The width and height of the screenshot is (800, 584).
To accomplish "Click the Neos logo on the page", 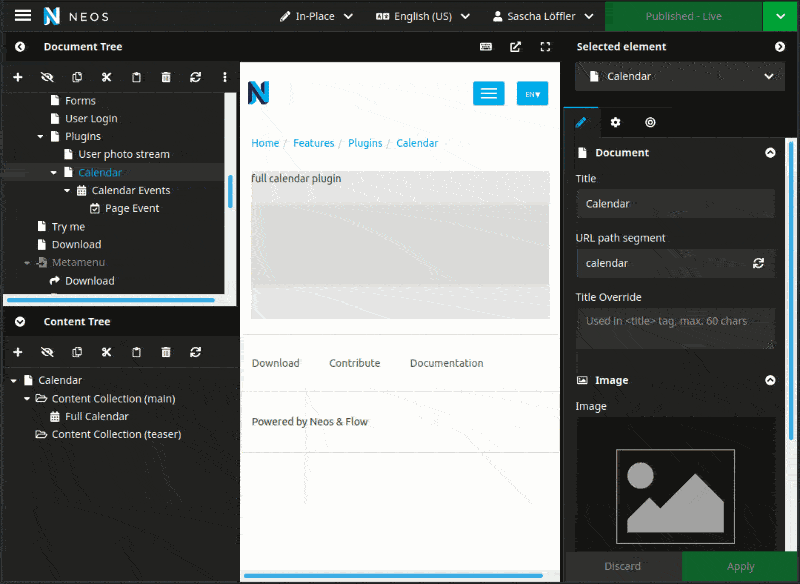I will 258,93.
